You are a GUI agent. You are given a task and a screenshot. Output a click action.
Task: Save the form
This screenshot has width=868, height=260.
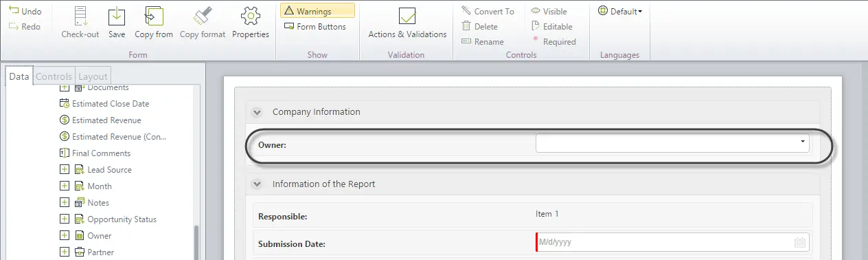pos(117,23)
